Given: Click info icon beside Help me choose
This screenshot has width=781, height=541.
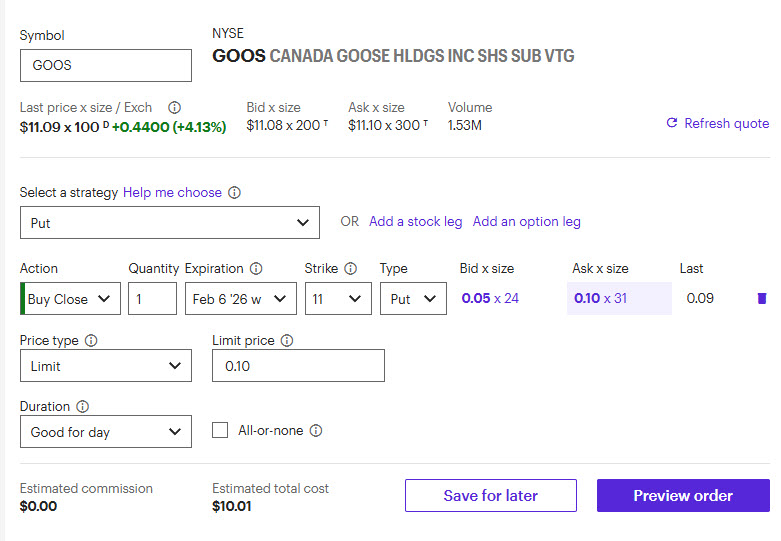Looking at the screenshot, I should (x=235, y=193).
